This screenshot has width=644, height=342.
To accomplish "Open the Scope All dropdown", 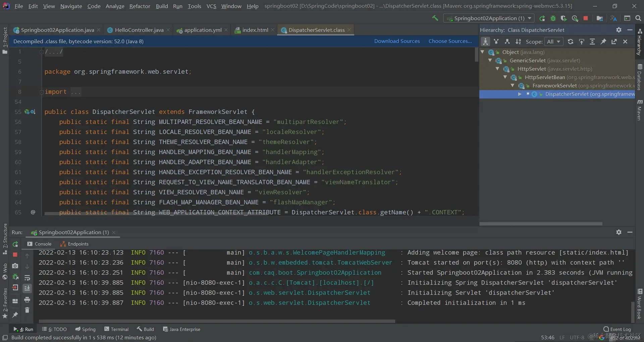I will (x=553, y=42).
